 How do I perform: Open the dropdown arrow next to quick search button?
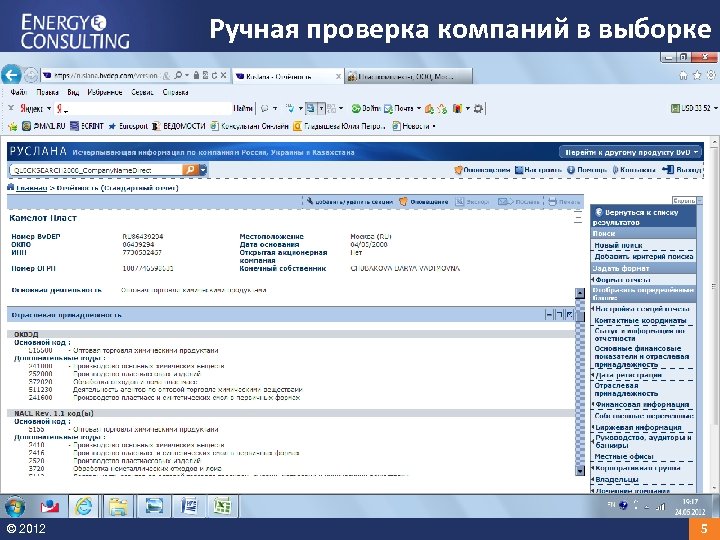point(203,170)
